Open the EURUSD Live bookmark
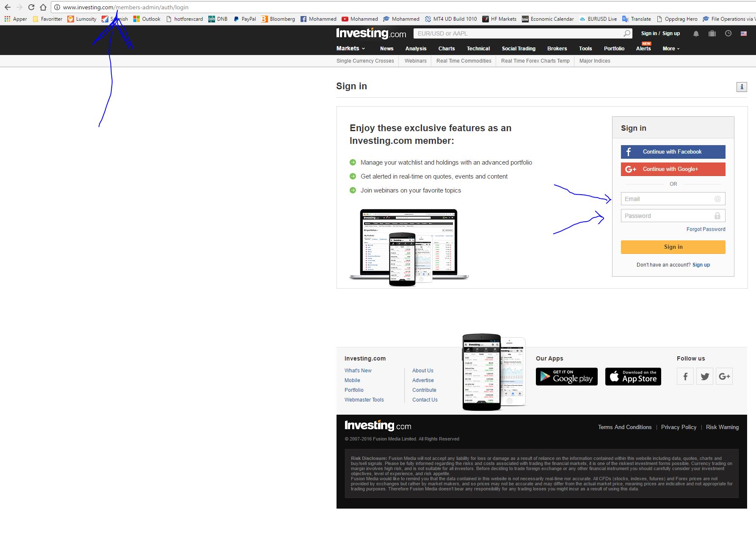Viewport: 756px width, 556px height. pos(598,19)
